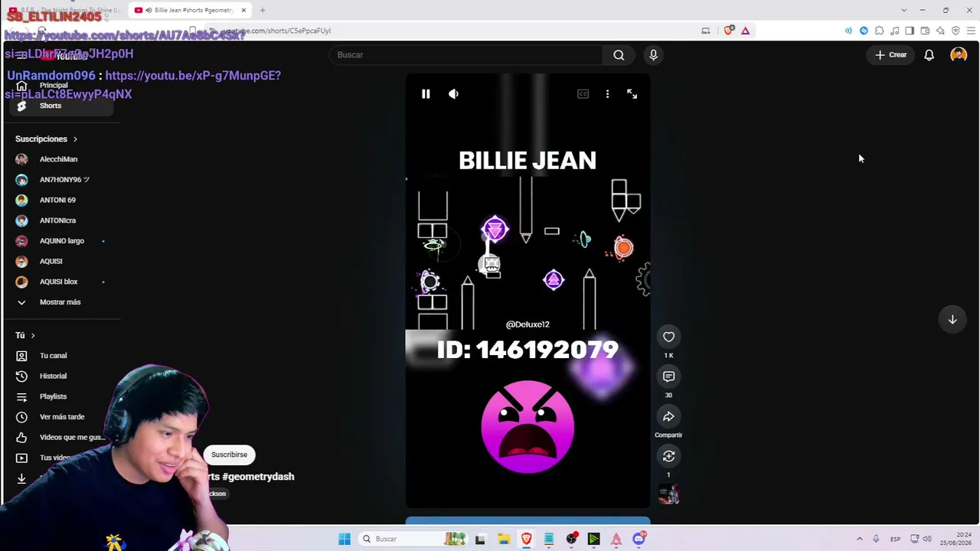The image size is (980, 551).
Task: Open the browser hamburger menu
Action: [971, 31]
